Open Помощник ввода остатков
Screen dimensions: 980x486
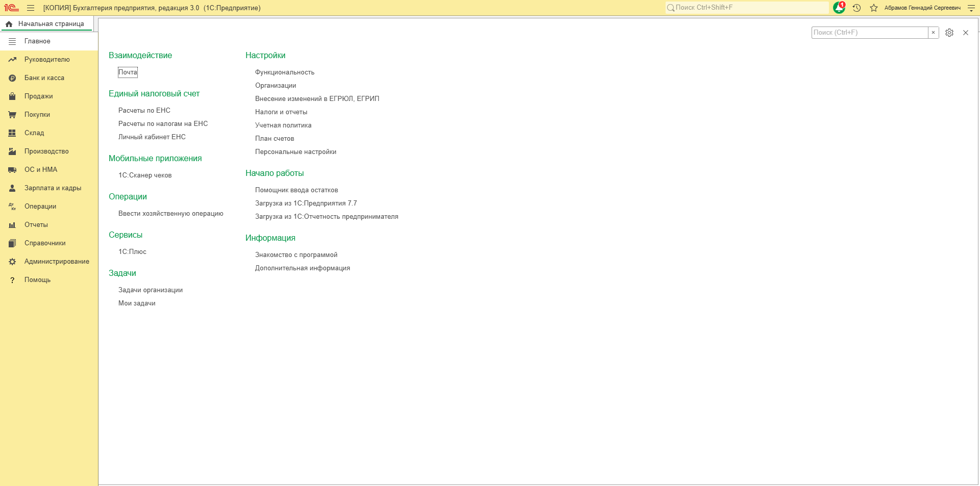[297, 190]
